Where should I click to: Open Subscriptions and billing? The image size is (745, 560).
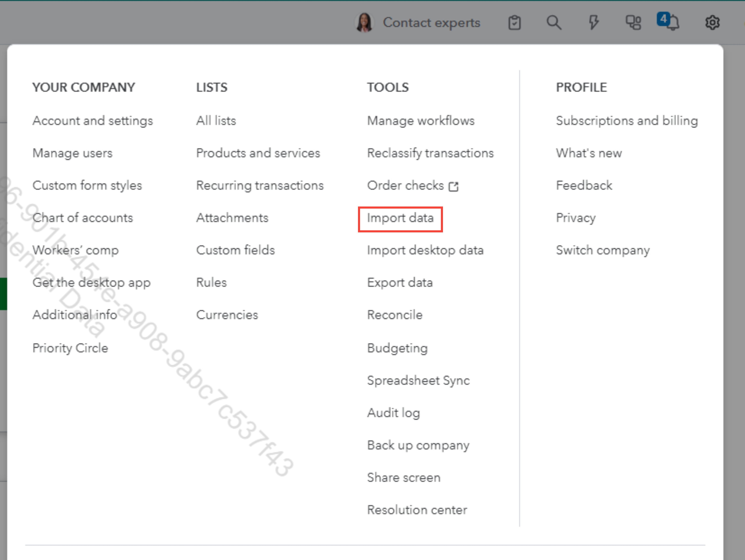point(626,121)
